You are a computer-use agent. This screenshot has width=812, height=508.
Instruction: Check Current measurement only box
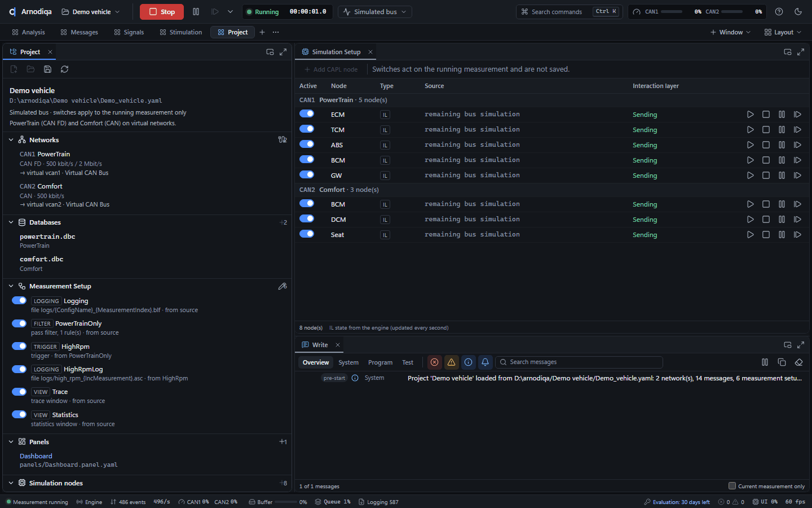(x=732, y=486)
